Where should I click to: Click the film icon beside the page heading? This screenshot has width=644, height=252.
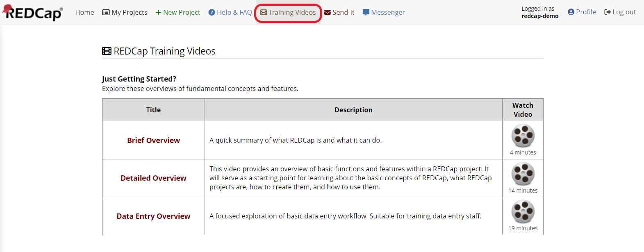click(x=107, y=51)
